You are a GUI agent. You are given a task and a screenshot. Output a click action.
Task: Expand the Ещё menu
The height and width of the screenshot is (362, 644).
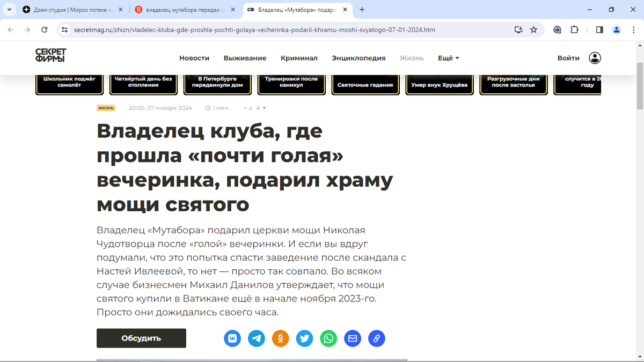pos(449,58)
